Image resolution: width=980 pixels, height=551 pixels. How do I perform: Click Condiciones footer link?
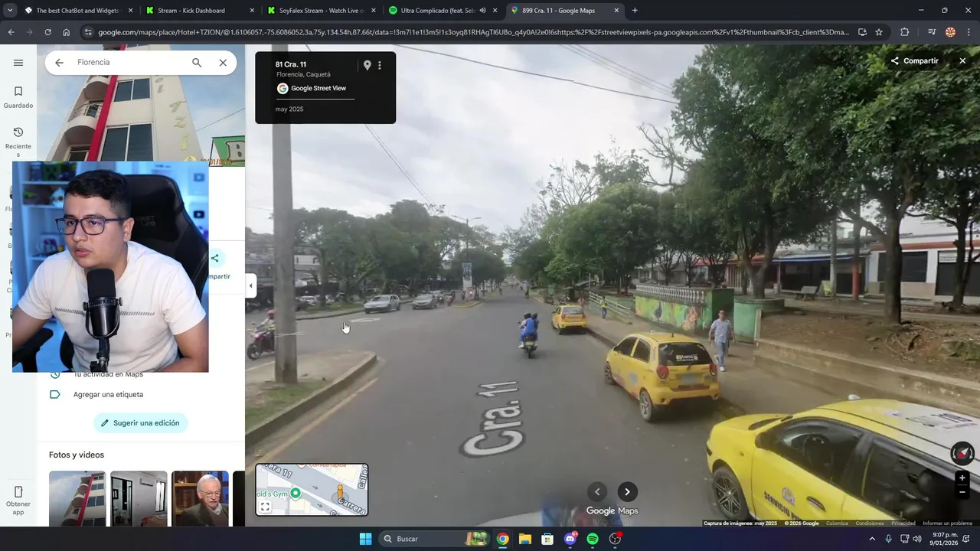870,523
